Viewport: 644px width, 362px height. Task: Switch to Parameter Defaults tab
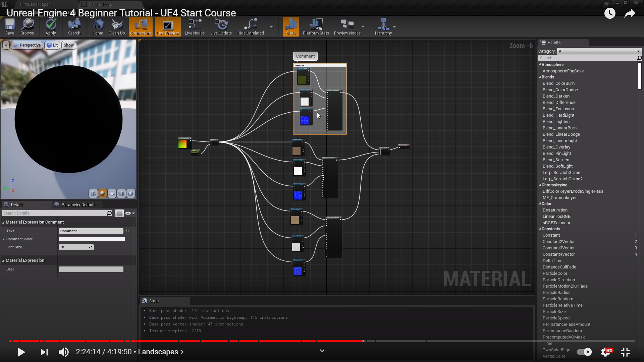78,204
